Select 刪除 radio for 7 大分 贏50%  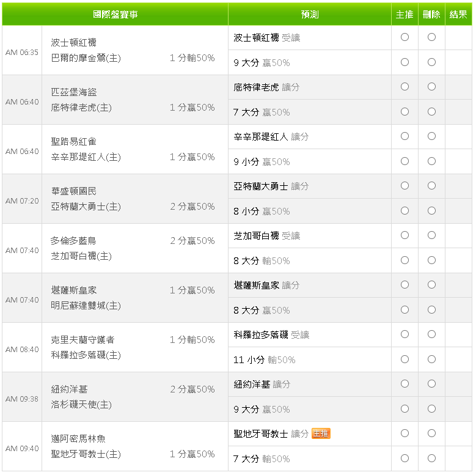(x=431, y=111)
